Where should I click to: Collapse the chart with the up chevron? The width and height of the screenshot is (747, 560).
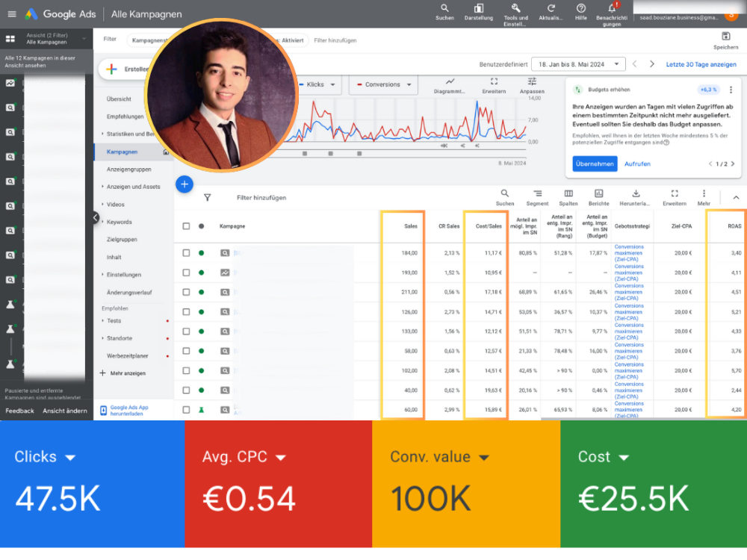736,197
